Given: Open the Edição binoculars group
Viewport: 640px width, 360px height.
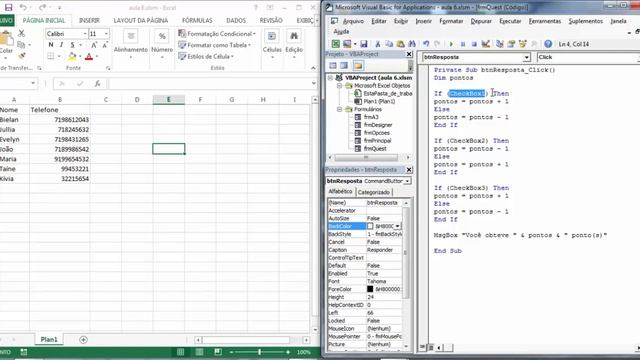Looking at the screenshot, I should (294, 45).
